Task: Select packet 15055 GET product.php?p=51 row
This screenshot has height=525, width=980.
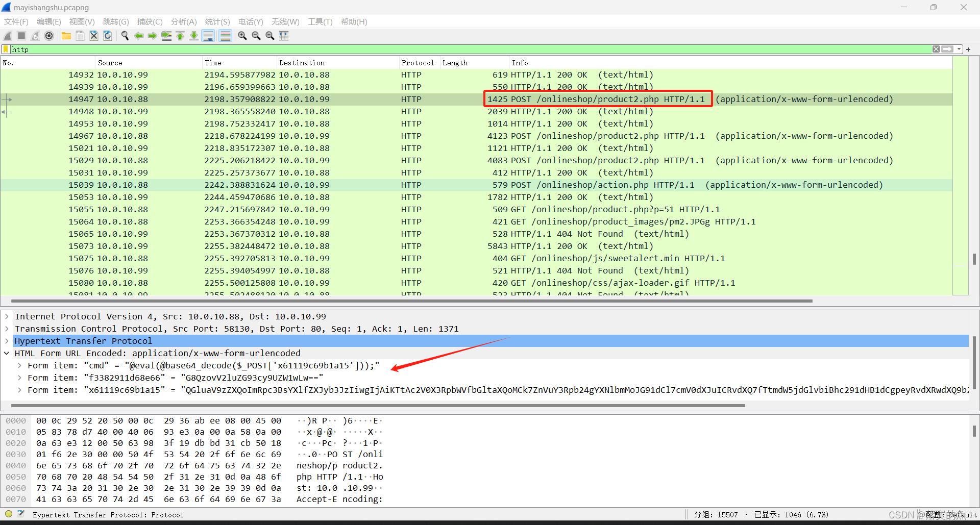Action: click(x=476, y=210)
